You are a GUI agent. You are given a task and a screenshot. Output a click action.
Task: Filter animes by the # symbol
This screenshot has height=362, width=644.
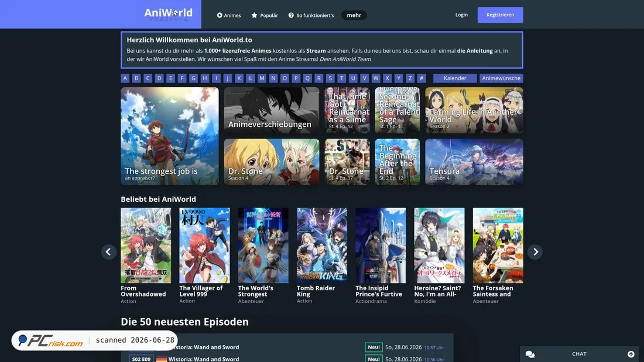point(421,78)
